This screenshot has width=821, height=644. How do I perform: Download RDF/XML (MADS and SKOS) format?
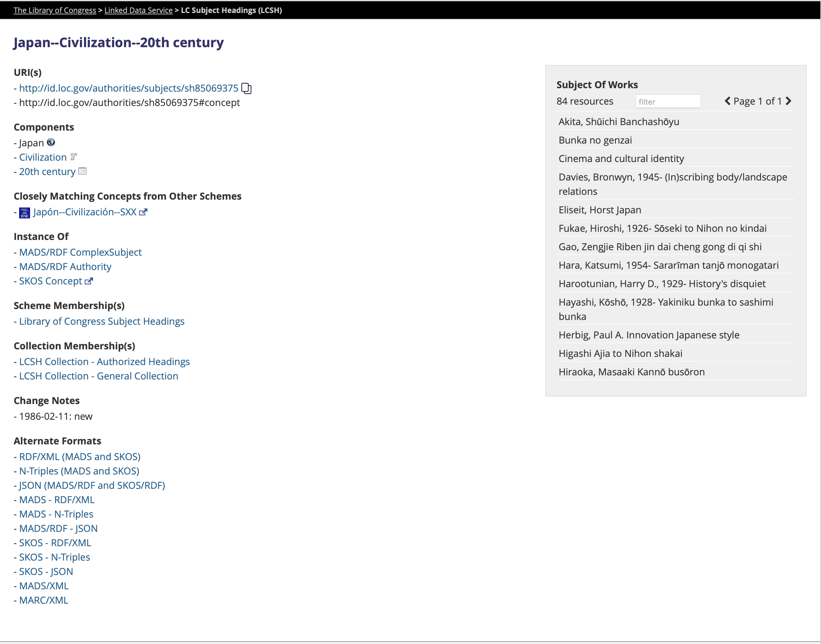tap(80, 457)
